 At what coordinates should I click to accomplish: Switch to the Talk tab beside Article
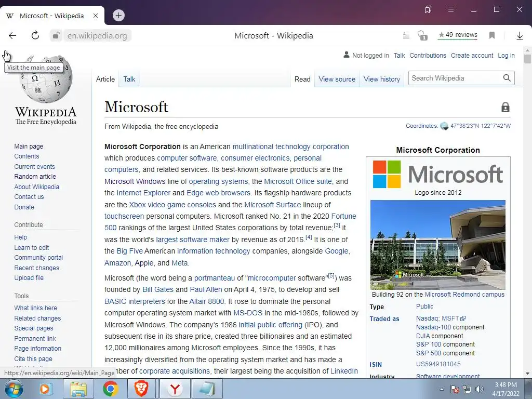click(129, 79)
